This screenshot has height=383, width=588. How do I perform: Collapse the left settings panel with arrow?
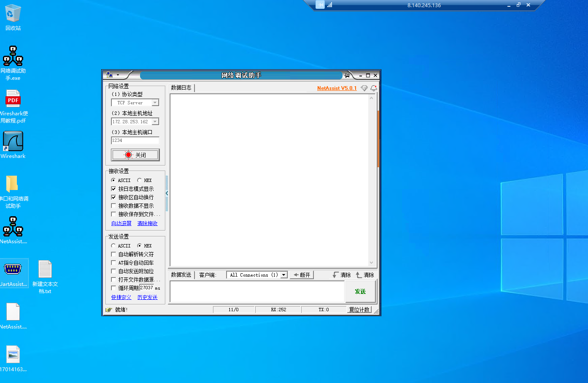[x=167, y=193]
